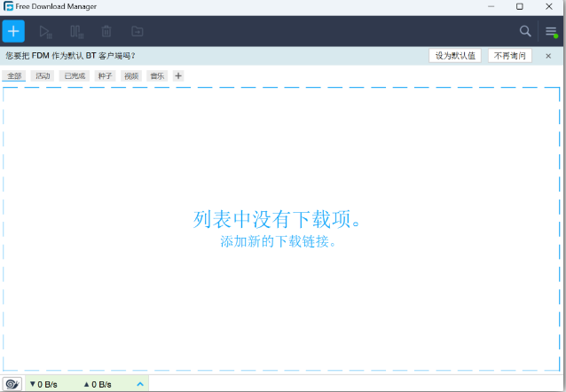Open the download speed limit indicator
The image size is (566, 392).
[46, 384]
